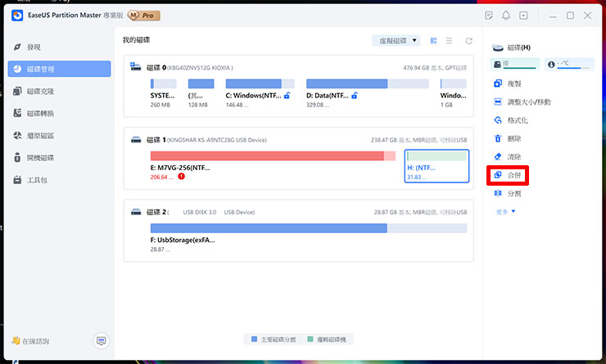606x364 pixels.
Task: Switch to the list layout view icon
Action: [449, 41]
